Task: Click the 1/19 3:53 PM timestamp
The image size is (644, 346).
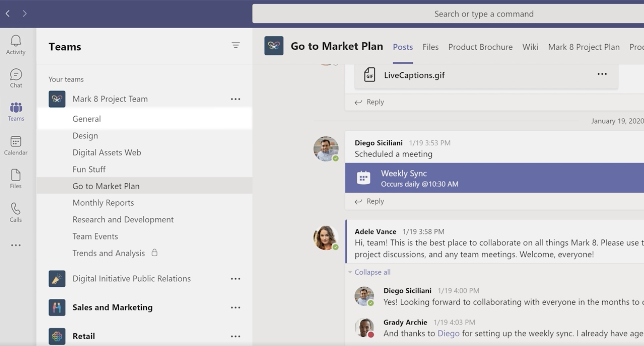Action: pyautogui.click(x=430, y=143)
